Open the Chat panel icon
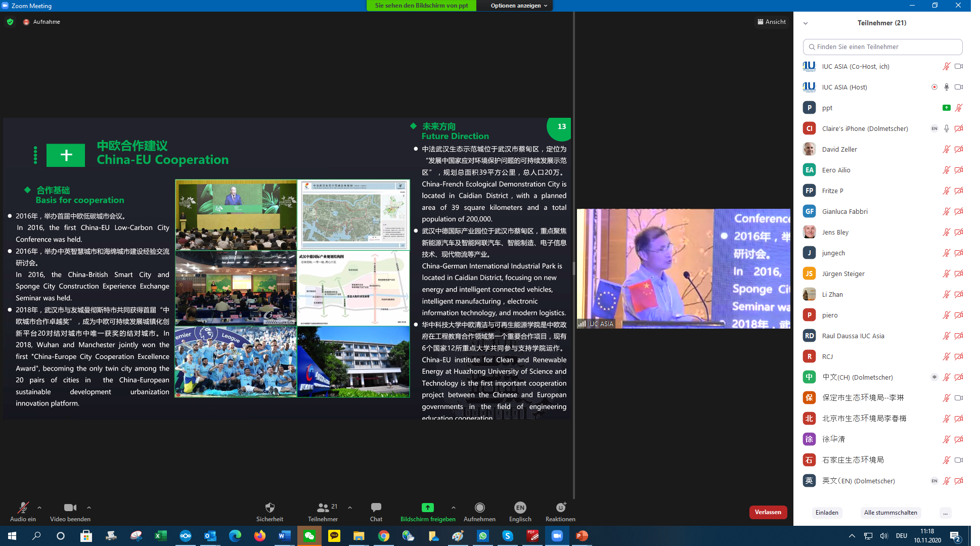 (x=376, y=507)
